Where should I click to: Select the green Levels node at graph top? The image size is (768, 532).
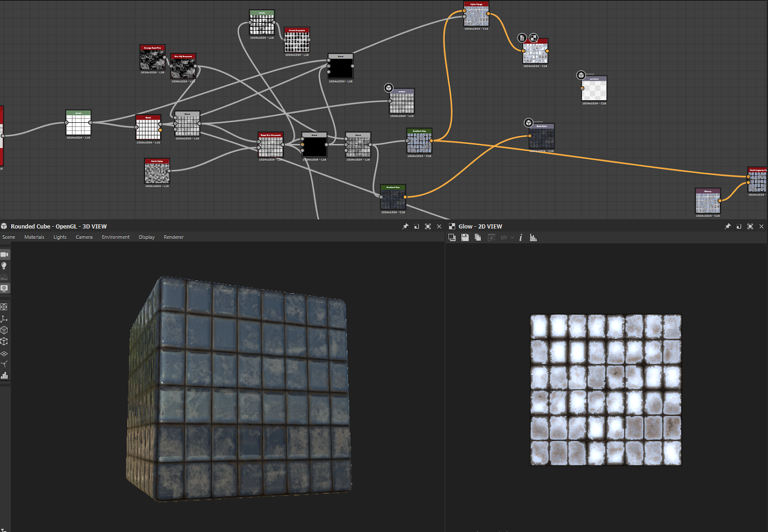click(x=262, y=23)
